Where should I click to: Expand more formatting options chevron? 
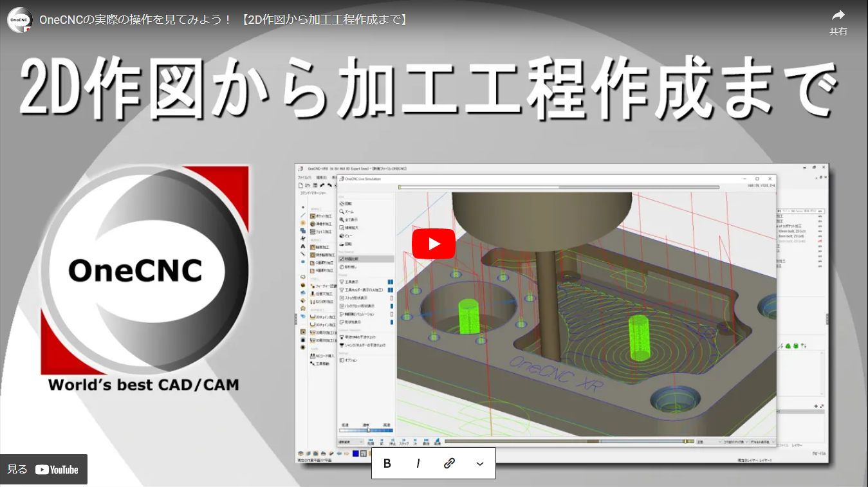pos(480,463)
